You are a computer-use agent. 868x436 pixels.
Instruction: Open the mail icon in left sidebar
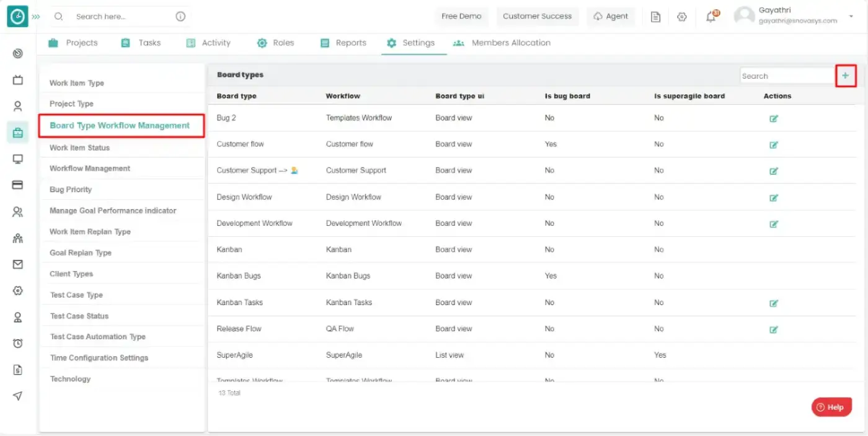[18, 264]
